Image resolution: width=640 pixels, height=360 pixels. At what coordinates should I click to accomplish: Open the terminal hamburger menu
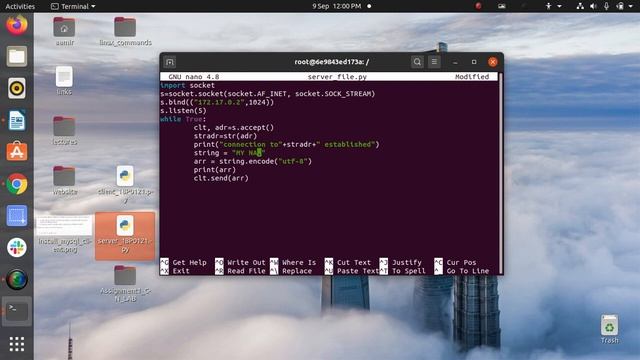434,62
